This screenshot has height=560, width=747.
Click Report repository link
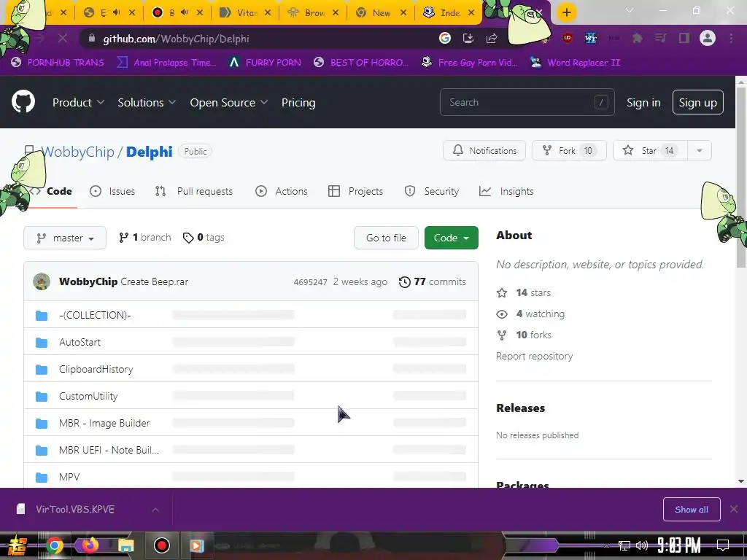tap(534, 356)
